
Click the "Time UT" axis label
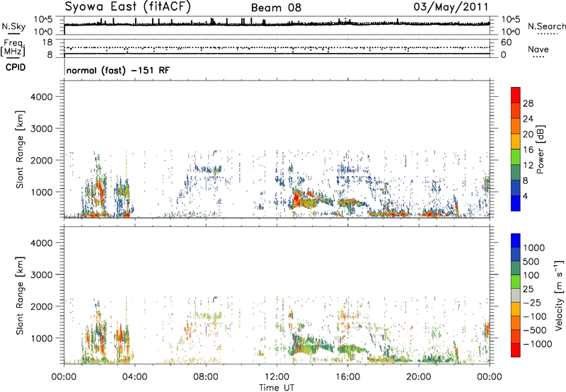click(x=277, y=387)
